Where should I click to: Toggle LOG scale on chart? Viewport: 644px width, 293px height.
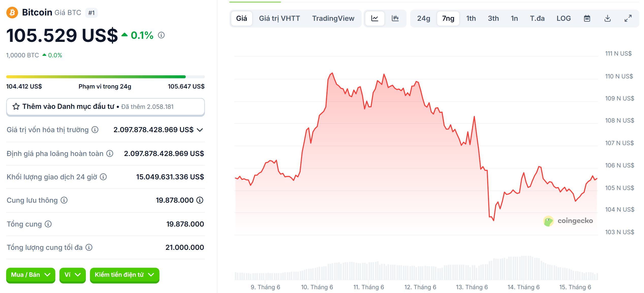[564, 18]
